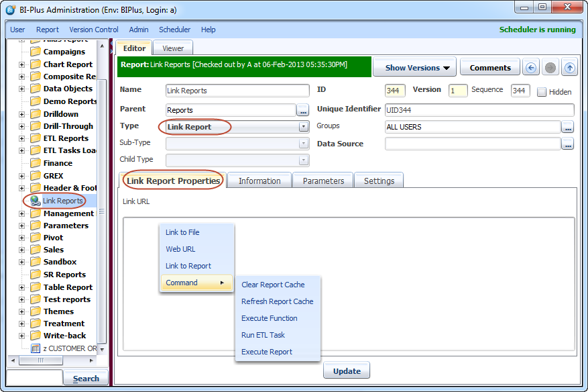Image resolution: width=588 pixels, height=392 pixels.
Task: Click the Comments button
Action: tap(490, 68)
